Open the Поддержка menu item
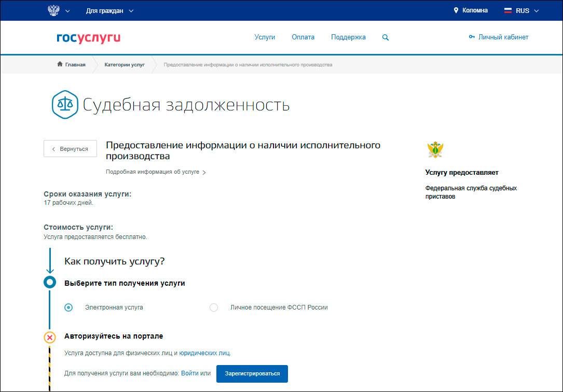This screenshot has width=563, height=392. (x=348, y=37)
